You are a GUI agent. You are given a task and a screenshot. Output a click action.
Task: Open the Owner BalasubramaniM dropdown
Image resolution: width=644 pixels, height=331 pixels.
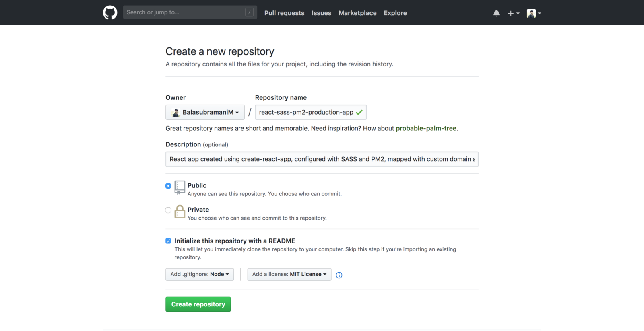(x=205, y=112)
